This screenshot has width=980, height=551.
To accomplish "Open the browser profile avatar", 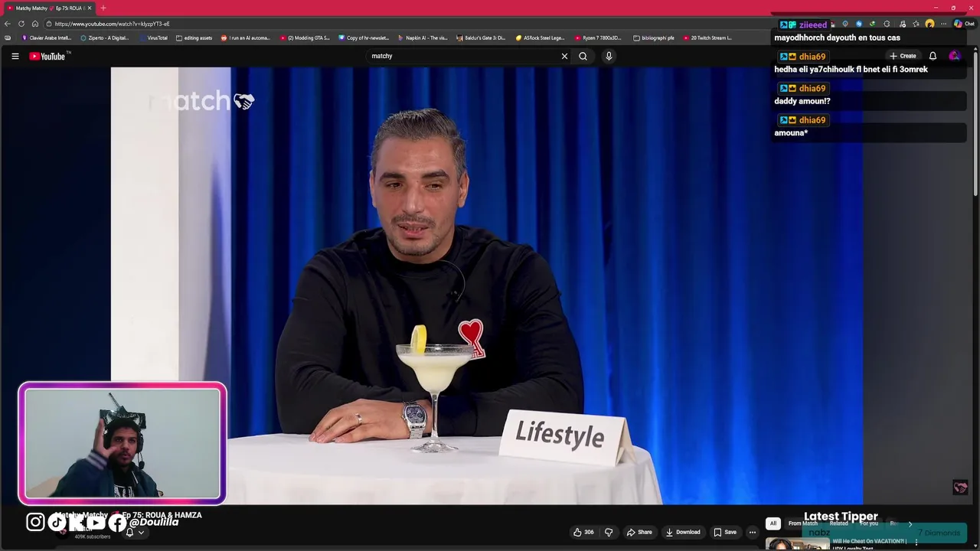I will (929, 24).
